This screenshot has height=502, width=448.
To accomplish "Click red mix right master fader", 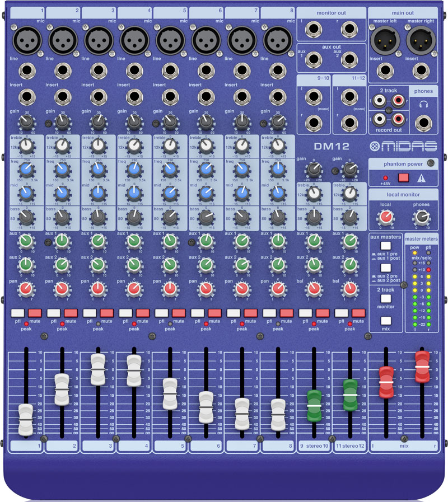I will 422,367.
